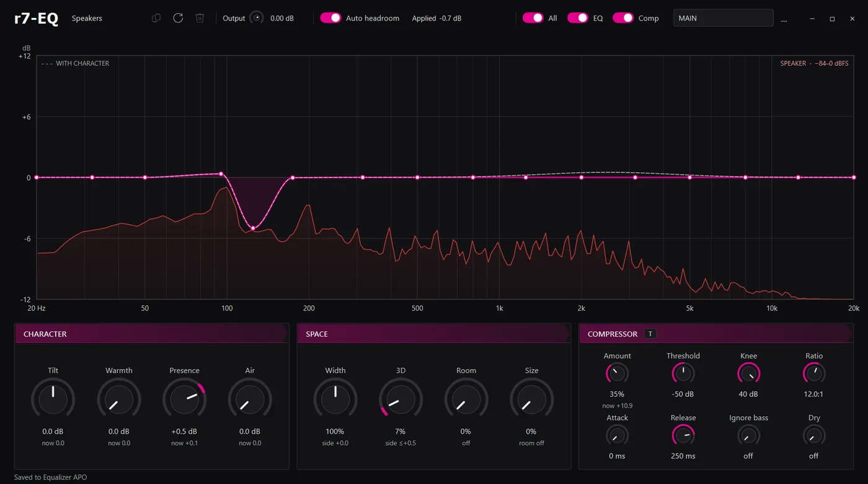Click the compressor Amount knob

pyautogui.click(x=617, y=374)
